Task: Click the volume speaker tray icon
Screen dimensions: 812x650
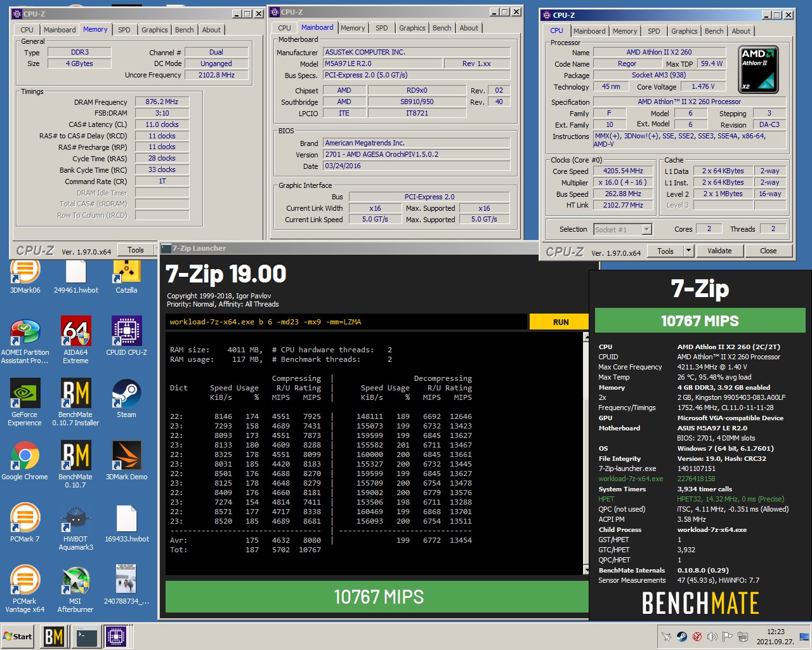Action: click(712, 637)
